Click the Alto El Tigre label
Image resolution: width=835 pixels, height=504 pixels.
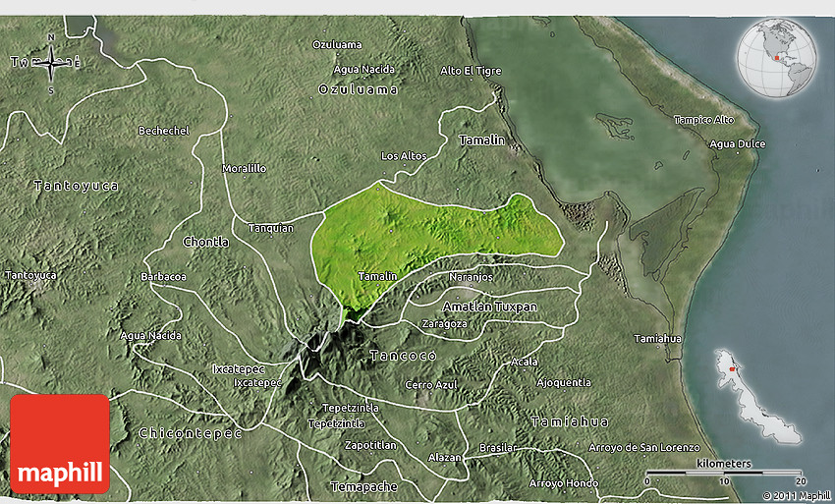coord(471,71)
